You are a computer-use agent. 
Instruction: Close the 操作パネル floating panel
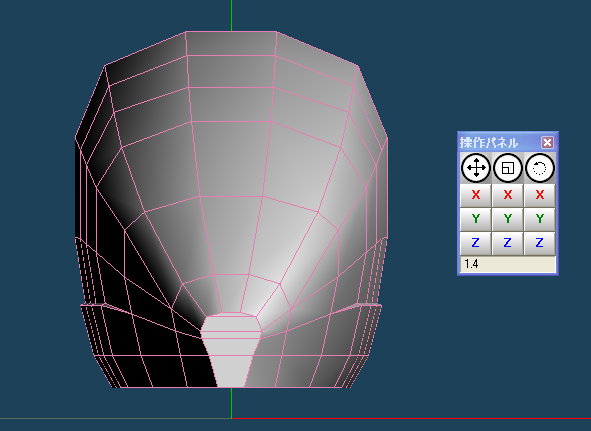(547, 143)
